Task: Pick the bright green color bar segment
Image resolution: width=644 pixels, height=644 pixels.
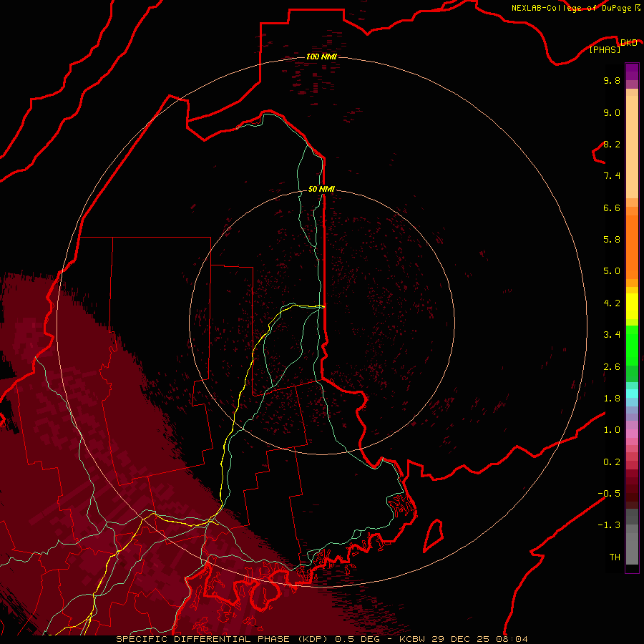Action: (632, 345)
